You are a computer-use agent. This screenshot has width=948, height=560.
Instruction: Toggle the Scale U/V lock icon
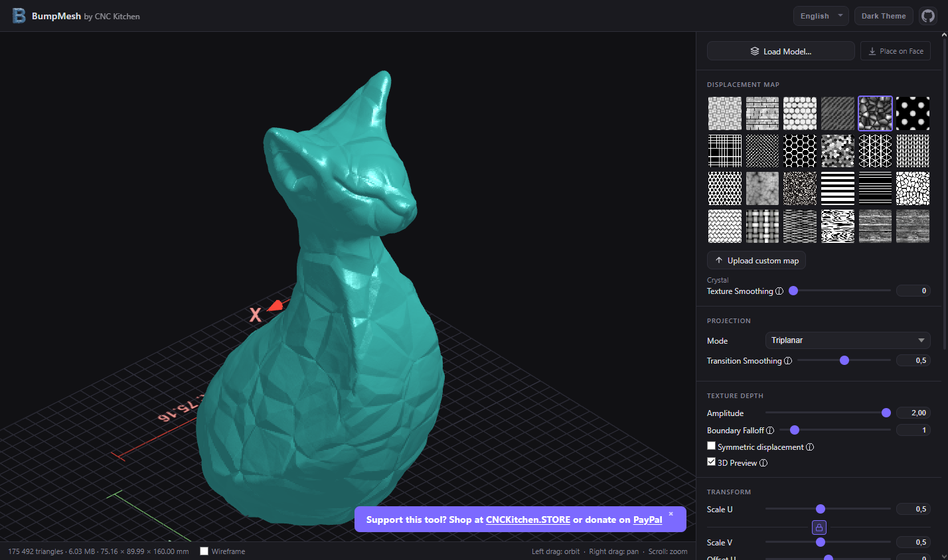tap(819, 527)
